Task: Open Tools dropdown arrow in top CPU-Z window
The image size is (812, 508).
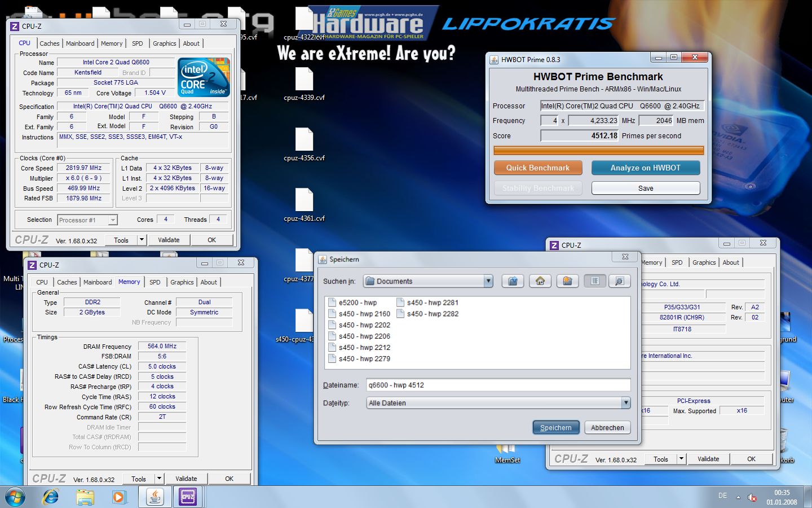Action: 142,240
